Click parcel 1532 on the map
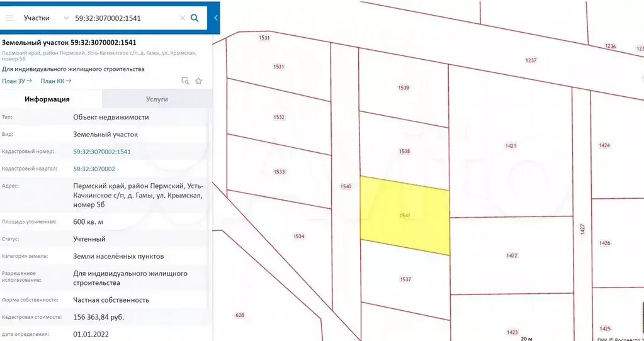644x341 pixels. (279, 117)
